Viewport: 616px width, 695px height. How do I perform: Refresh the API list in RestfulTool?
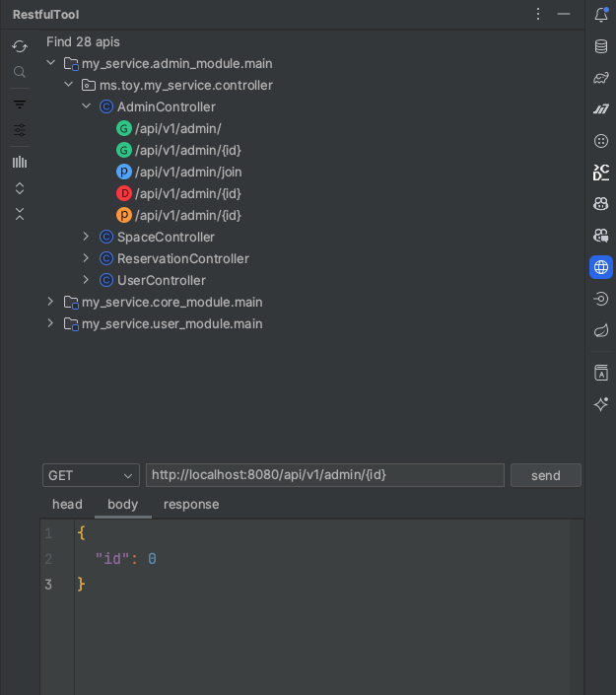(20, 46)
